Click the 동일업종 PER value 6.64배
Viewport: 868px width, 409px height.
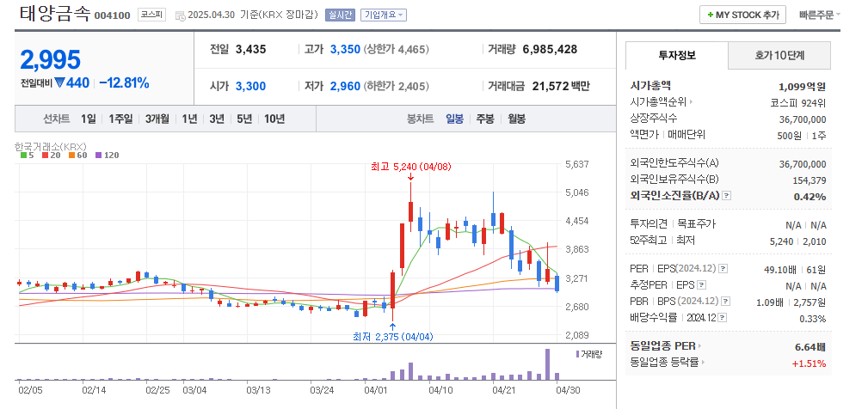(810, 347)
